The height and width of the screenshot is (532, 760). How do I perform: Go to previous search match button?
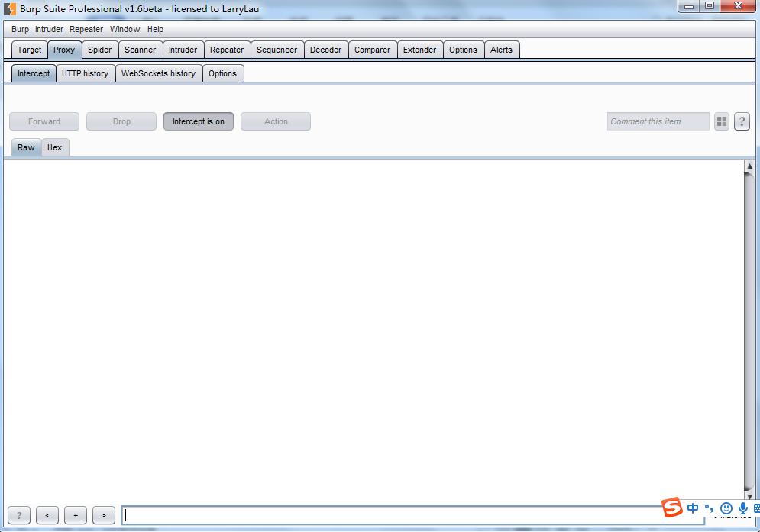point(47,515)
